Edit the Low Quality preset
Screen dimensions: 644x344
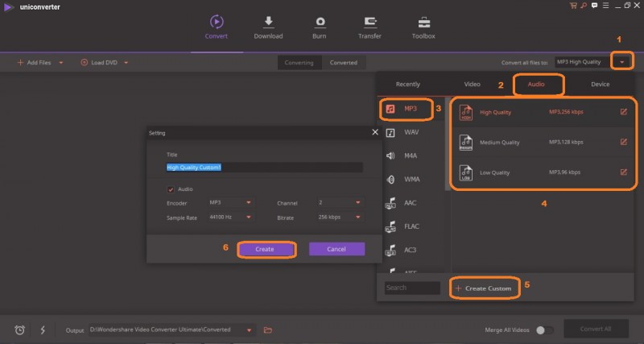[x=623, y=172]
